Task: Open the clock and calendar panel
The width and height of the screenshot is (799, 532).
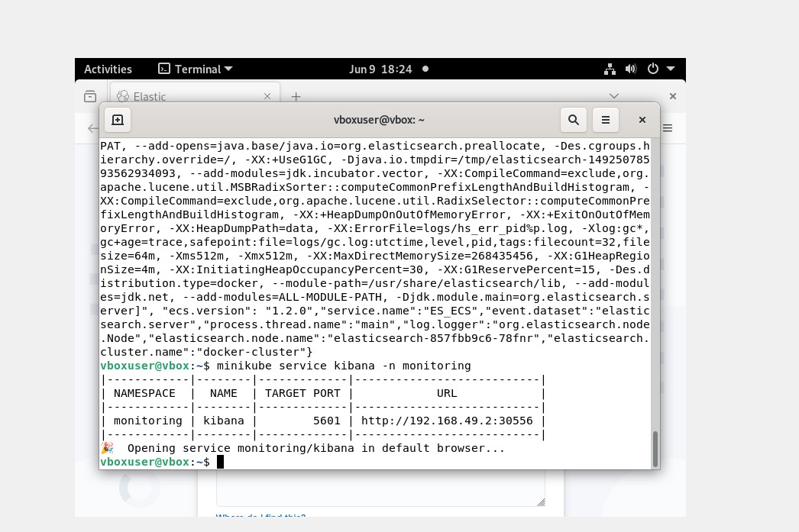Action: point(380,69)
